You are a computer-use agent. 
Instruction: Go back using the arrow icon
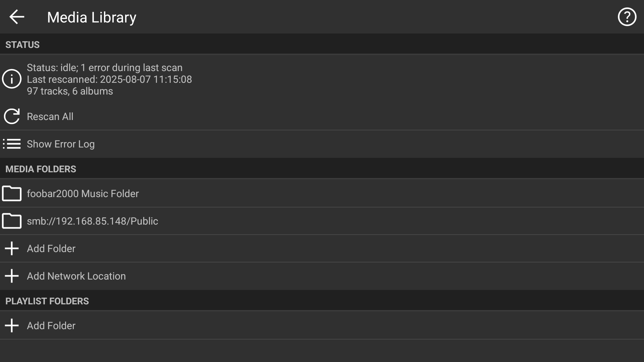(x=17, y=17)
